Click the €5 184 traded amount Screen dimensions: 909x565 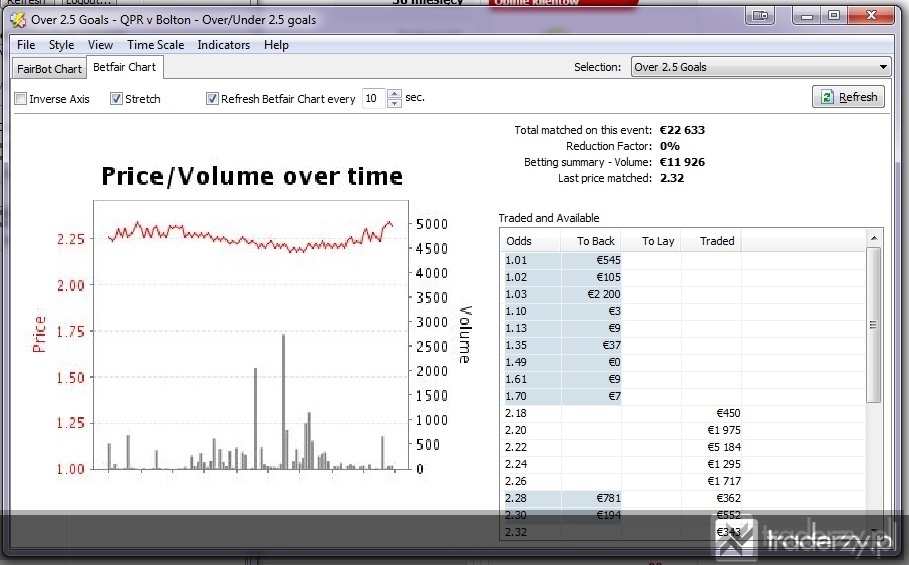pyautogui.click(x=723, y=447)
